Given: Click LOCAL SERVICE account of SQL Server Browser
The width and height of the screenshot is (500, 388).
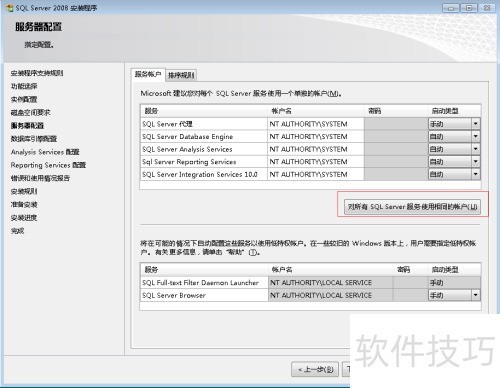Looking at the screenshot, I should [x=321, y=295].
